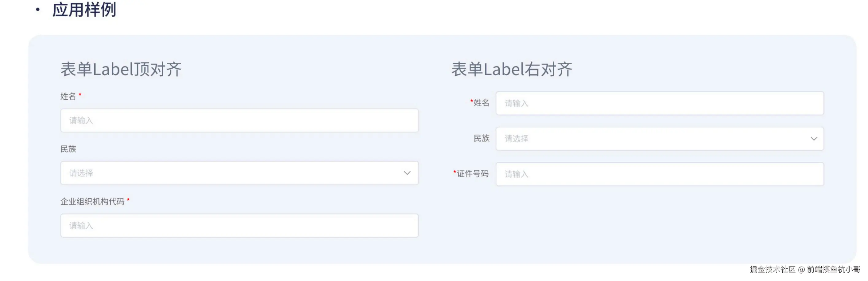Click the 企业组织机构代码 label

click(x=92, y=202)
